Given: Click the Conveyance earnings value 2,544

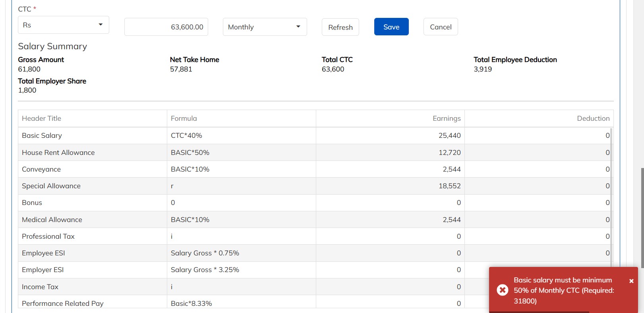Looking at the screenshot, I should (452, 169).
